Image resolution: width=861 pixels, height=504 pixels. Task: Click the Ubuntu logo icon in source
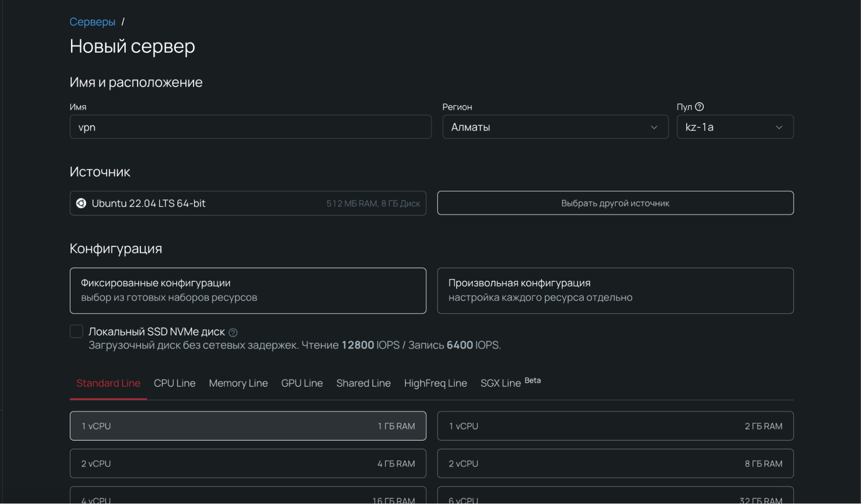pos(81,203)
